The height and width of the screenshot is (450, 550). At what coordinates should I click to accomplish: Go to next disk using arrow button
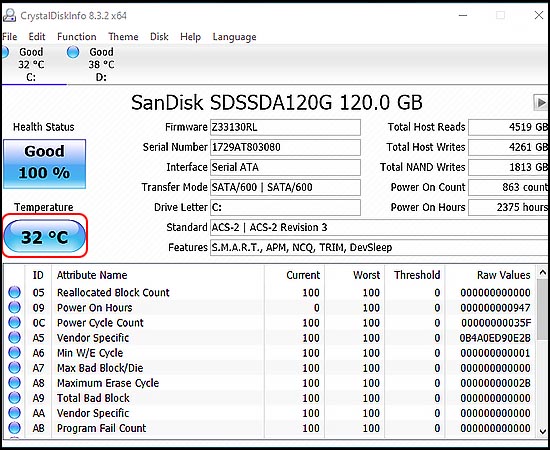[x=540, y=102]
